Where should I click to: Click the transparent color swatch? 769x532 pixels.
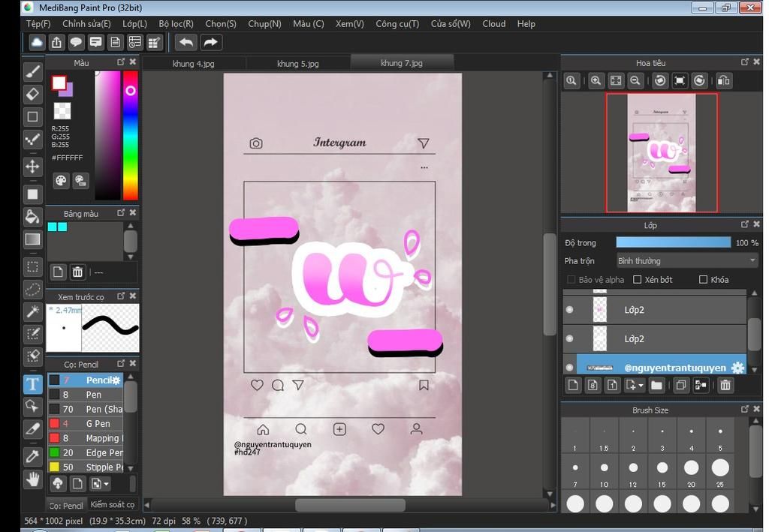pyautogui.click(x=62, y=111)
